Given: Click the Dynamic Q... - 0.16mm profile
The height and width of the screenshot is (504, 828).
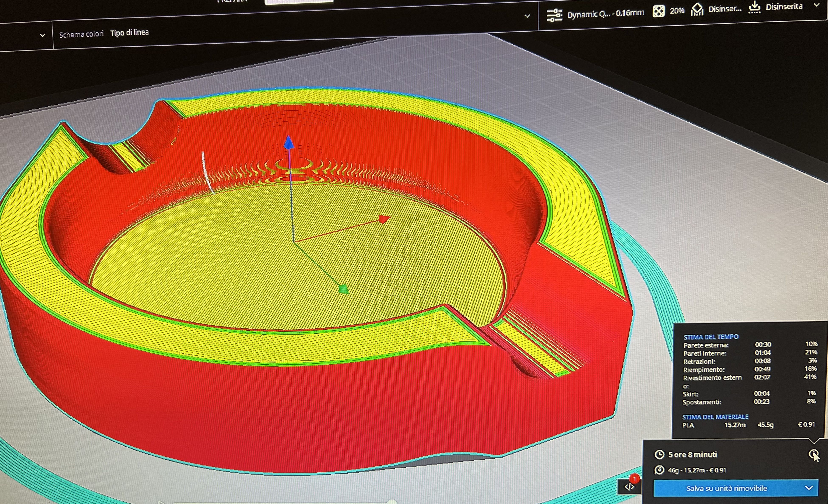Looking at the screenshot, I should pyautogui.click(x=605, y=14).
